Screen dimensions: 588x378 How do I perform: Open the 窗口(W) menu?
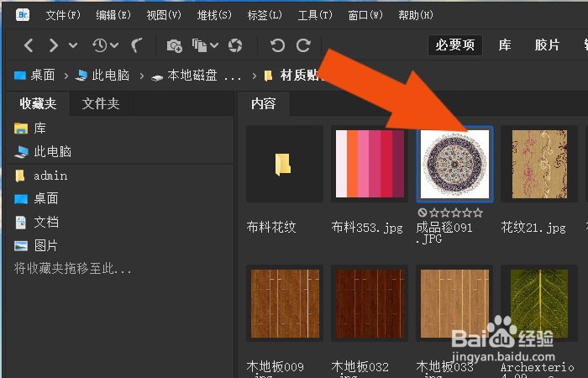pos(365,15)
